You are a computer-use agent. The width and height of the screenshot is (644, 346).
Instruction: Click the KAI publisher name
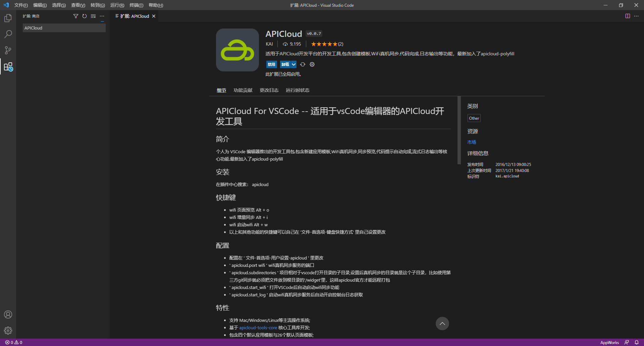click(269, 44)
